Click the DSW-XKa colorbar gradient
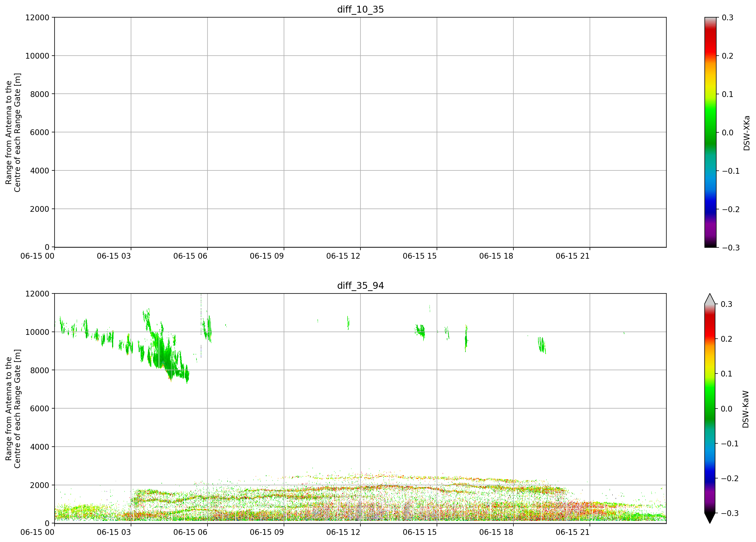Image resolution: width=756 pixels, height=542 pixels. (x=710, y=132)
